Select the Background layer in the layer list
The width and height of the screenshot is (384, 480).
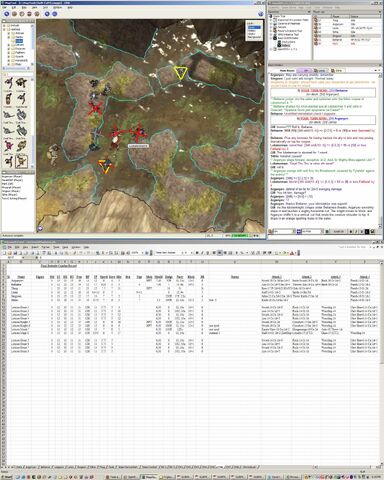[x=254, y=37]
